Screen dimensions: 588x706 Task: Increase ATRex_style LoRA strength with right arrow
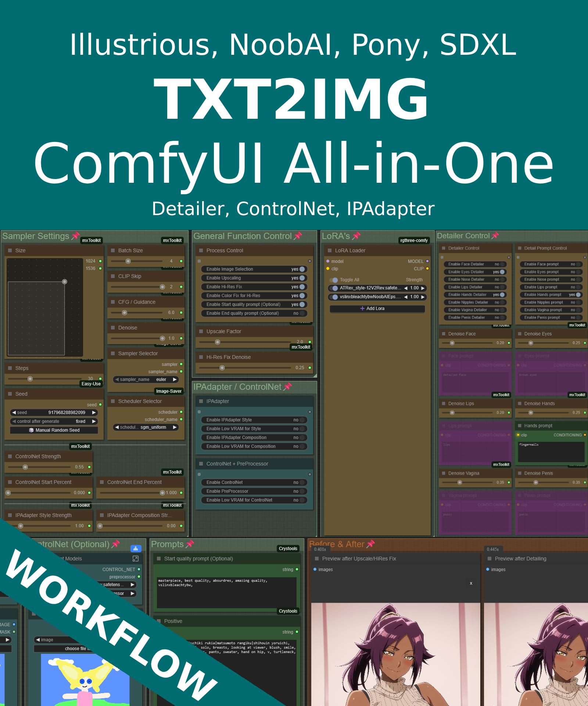click(423, 288)
